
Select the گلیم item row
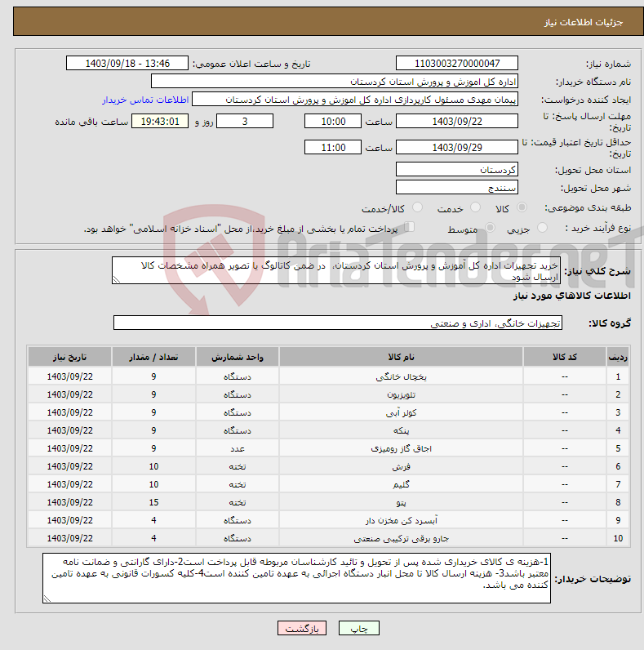coord(328,484)
